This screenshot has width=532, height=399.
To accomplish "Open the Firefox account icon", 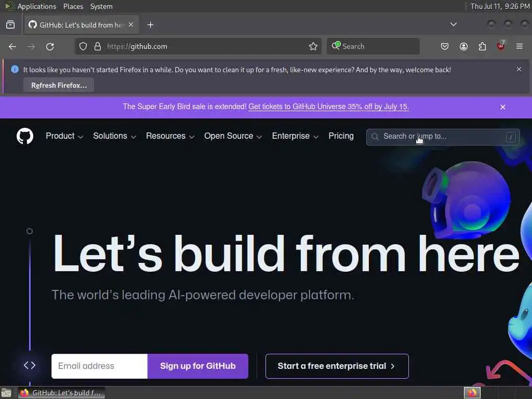I will click(463, 46).
